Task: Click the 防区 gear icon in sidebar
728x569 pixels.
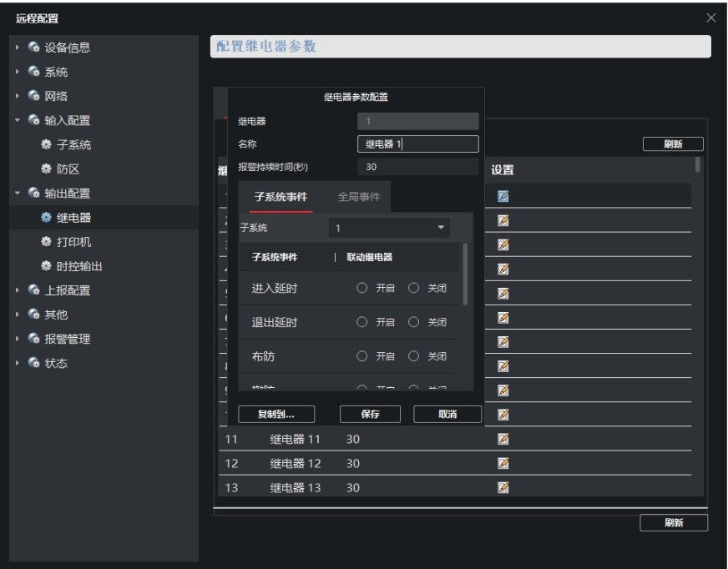Action: [x=46, y=169]
